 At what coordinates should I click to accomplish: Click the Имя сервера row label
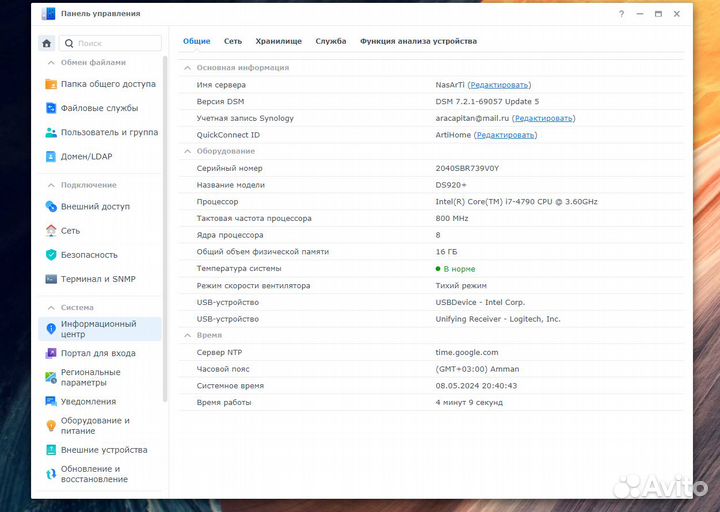[x=221, y=85]
